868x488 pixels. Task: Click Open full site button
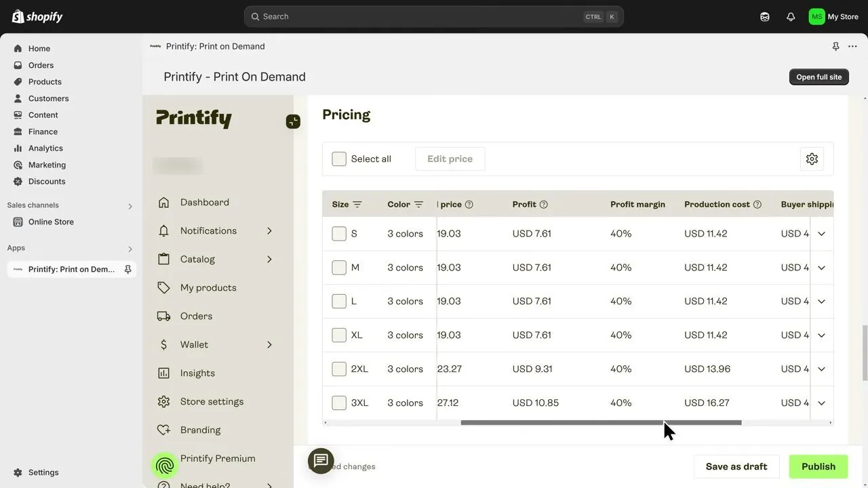(x=819, y=77)
